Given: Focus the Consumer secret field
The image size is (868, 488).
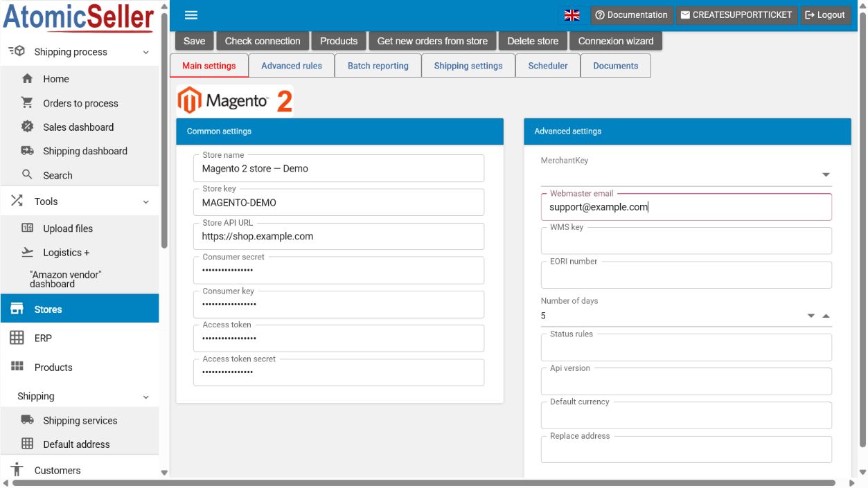Looking at the screenshot, I should 339,270.
